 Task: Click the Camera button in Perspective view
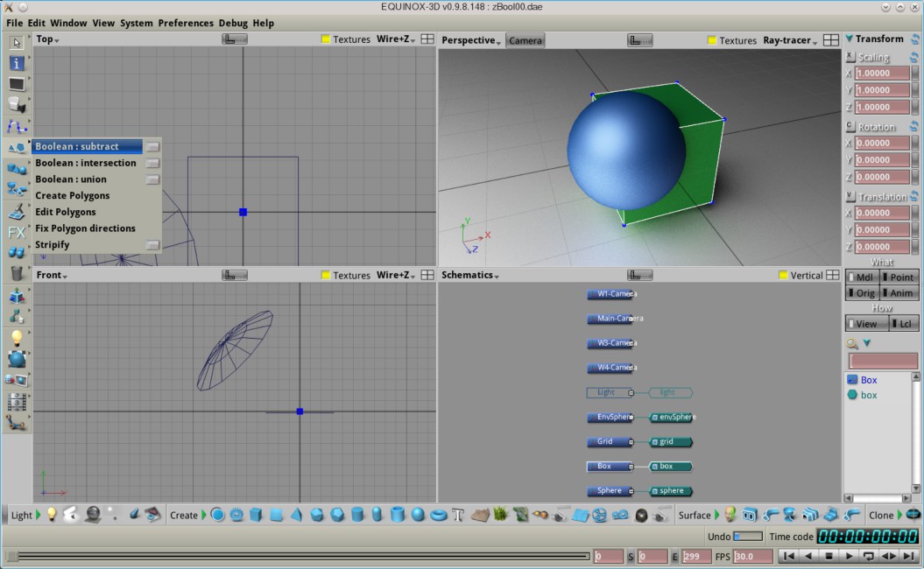525,40
